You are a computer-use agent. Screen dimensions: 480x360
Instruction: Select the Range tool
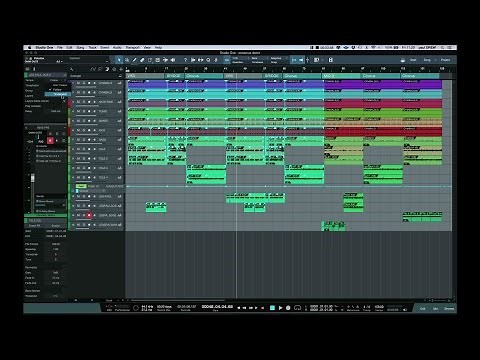pyautogui.click(x=127, y=60)
